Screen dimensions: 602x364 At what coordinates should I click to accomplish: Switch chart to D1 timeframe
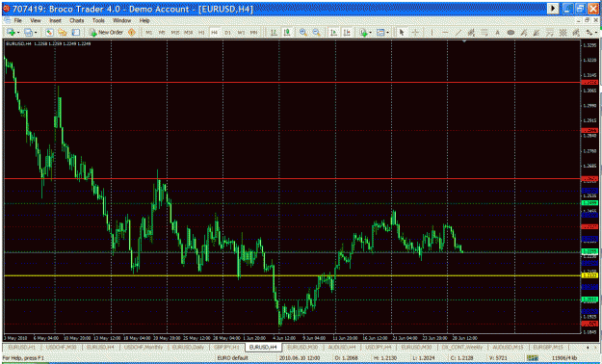[227, 33]
